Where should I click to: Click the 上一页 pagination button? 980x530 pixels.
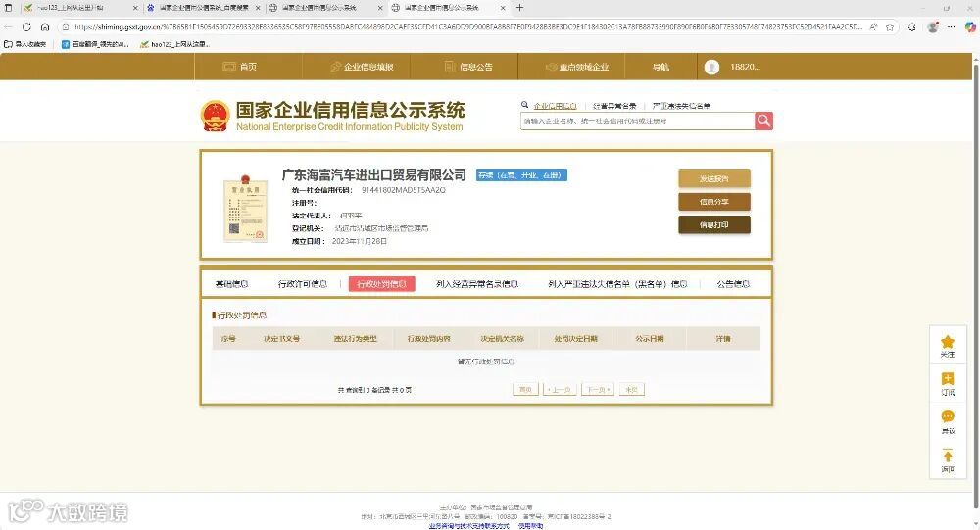coord(560,389)
